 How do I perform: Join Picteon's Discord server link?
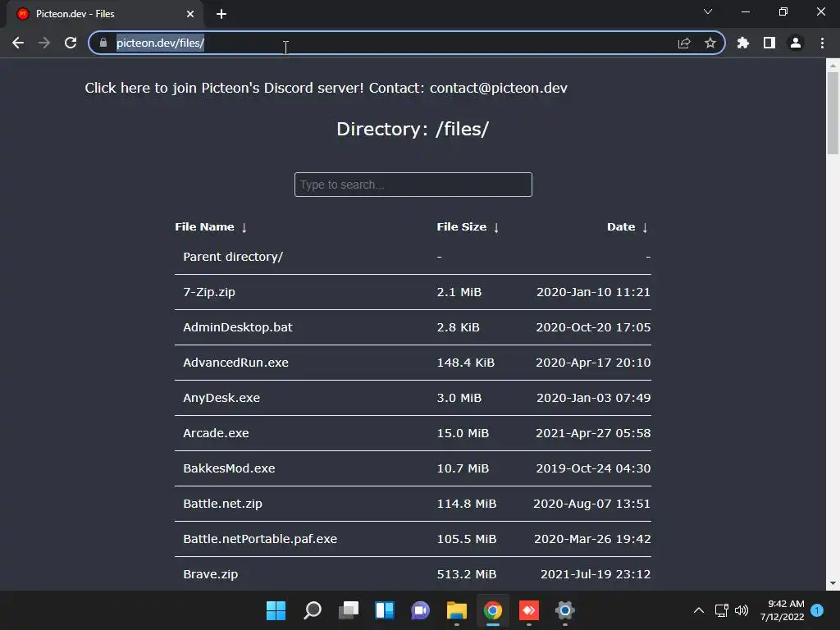224,88
